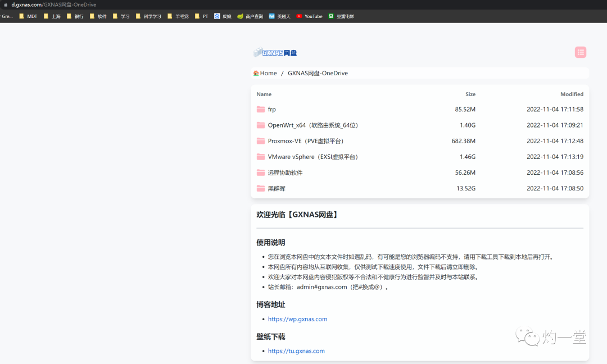Screen dimensions: 607x364
Task: Open the 科学学习 bookmarks folder
Action: [148, 16]
